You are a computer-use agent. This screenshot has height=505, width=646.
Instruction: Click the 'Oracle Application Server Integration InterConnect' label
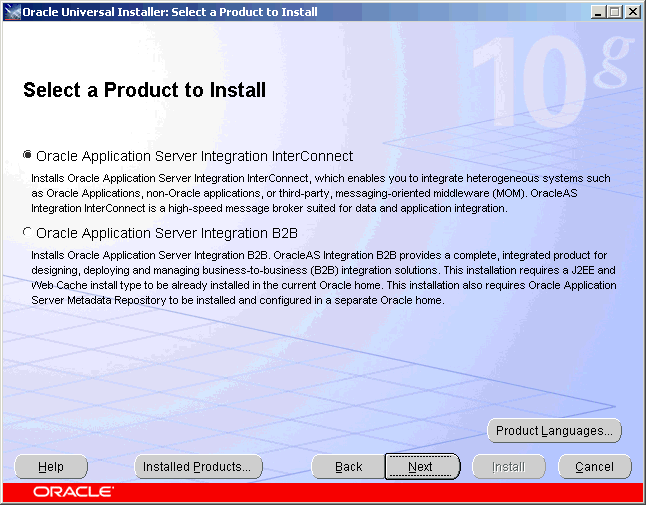(x=194, y=156)
